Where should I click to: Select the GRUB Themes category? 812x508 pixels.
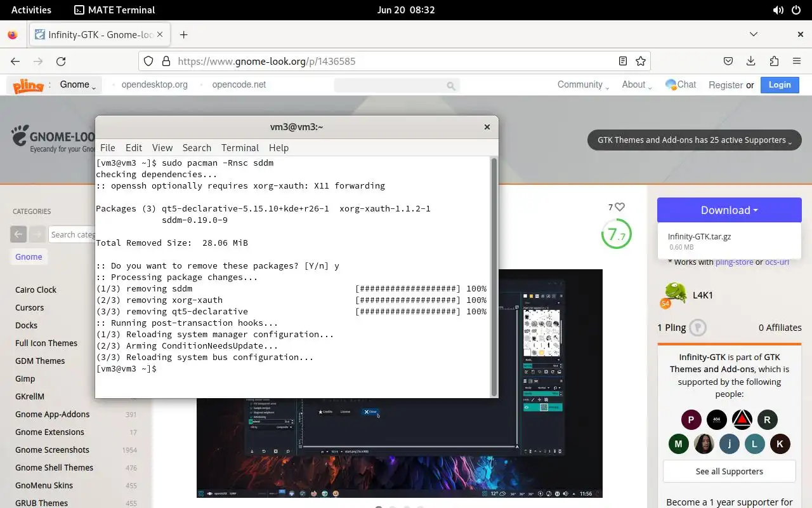(41, 503)
